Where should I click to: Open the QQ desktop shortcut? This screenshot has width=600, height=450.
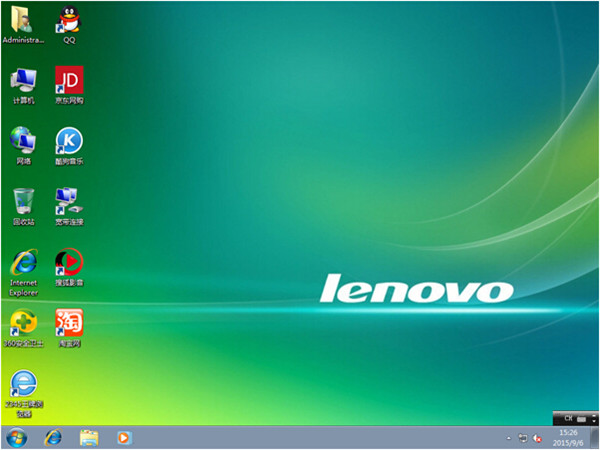pos(68,20)
